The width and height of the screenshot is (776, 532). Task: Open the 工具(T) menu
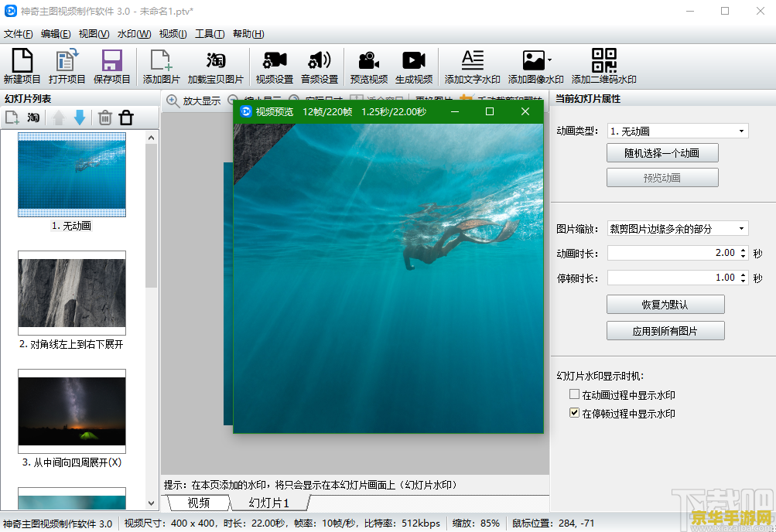click(x=210, y=33)
